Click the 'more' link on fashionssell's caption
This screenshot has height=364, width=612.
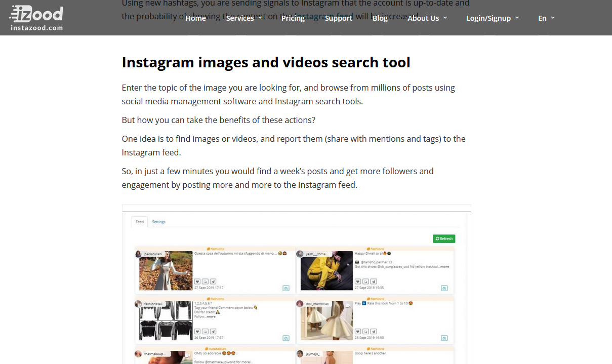tap(212, 316)
